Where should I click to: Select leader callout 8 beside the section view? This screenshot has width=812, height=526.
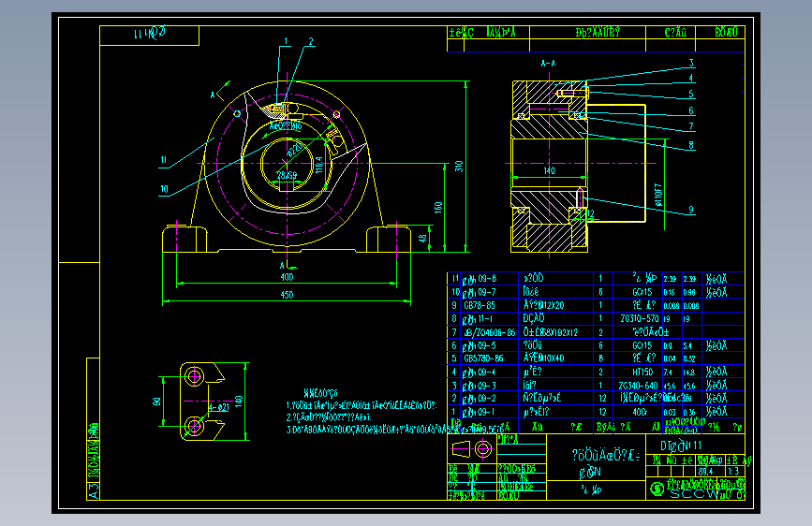tap(691, 145)
